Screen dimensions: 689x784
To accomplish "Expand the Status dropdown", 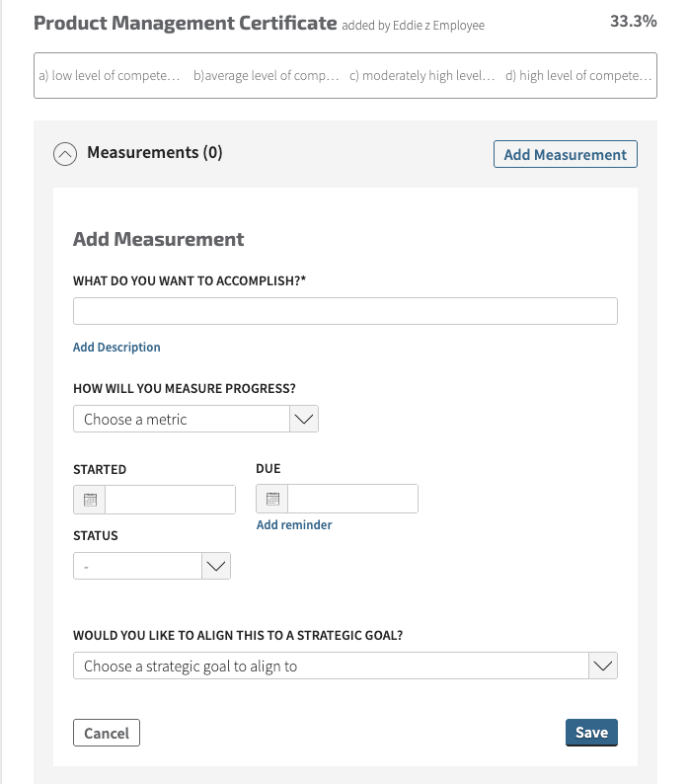I will (x=151, y=566).
